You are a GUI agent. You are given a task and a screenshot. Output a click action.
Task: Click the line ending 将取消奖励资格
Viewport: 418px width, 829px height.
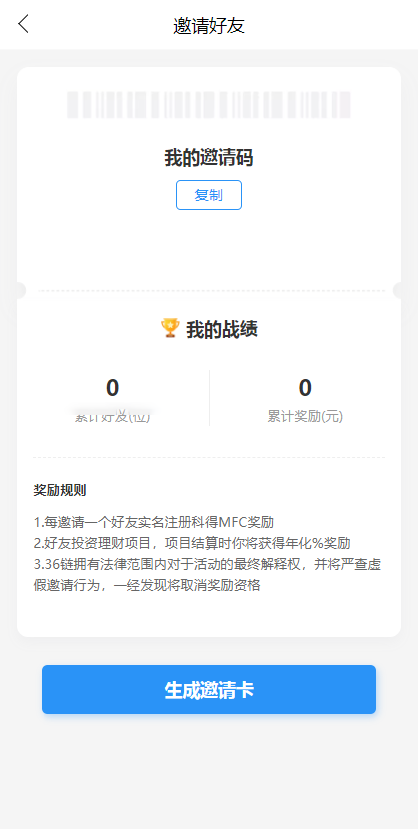(x=147, y=586)
